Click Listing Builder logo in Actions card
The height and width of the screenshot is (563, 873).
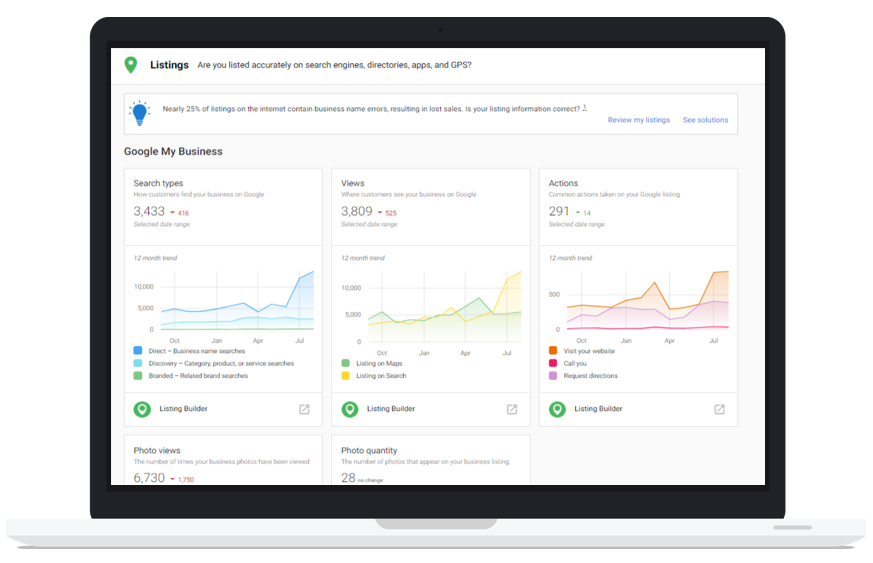coord(557,409)
